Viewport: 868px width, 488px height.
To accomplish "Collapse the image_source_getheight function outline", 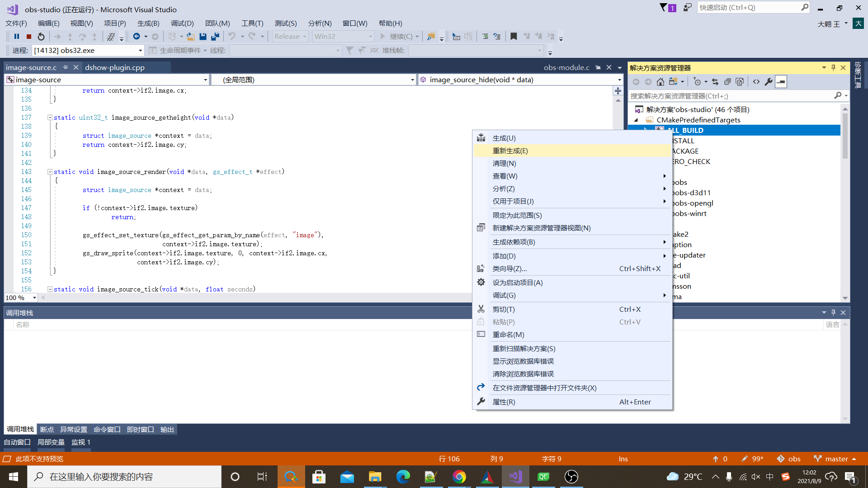I will coord(50,117).
